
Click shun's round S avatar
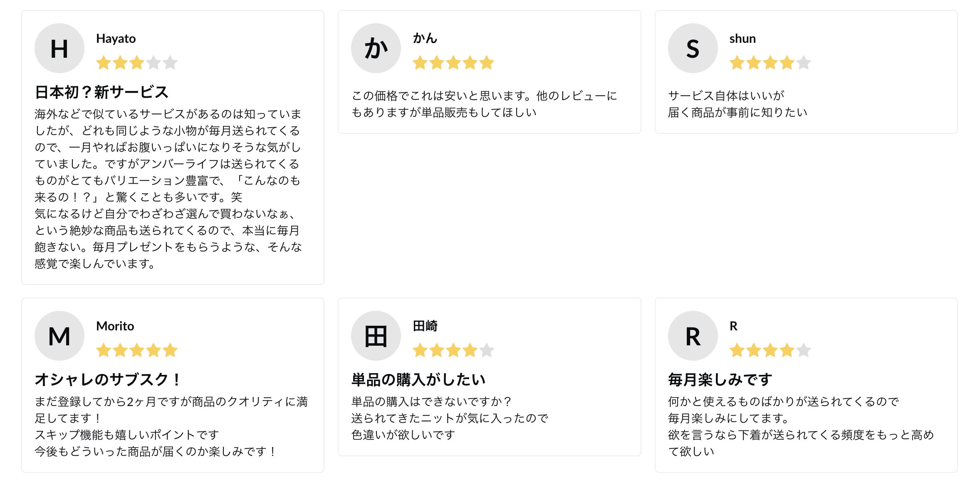tap(693, 48)
